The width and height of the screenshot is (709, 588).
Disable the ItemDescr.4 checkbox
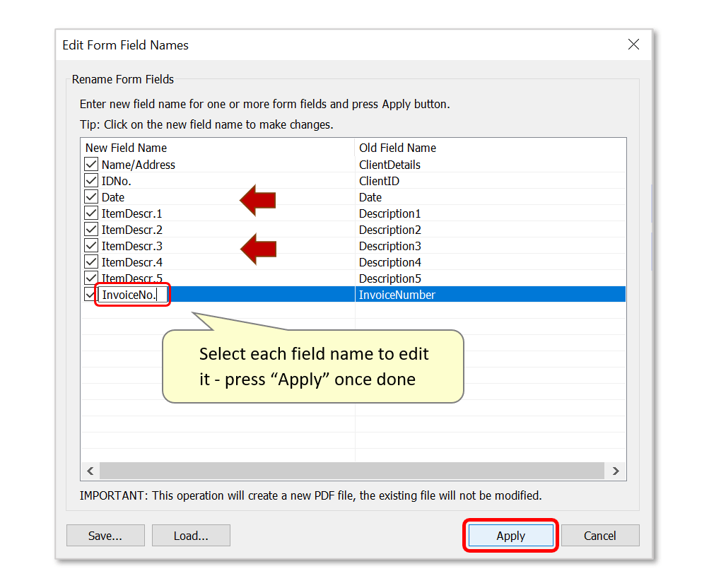tap(90, 261)
